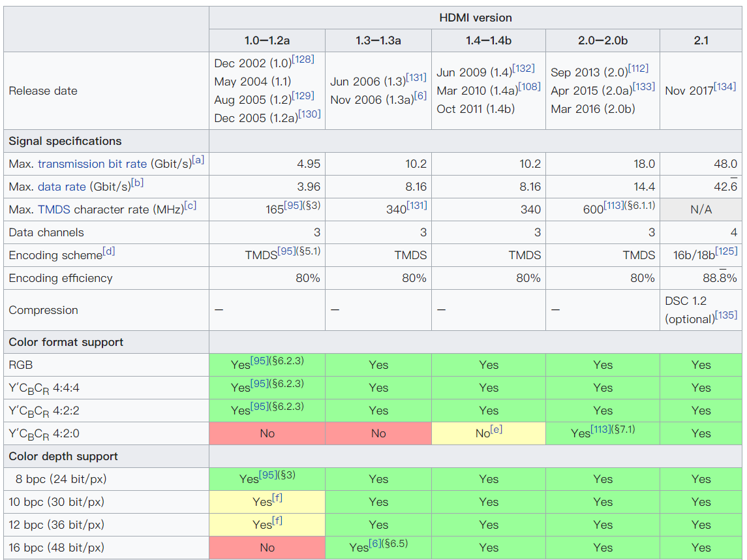
Task: Click the "Color format support" section heading
Action: (x=66, y=342)
